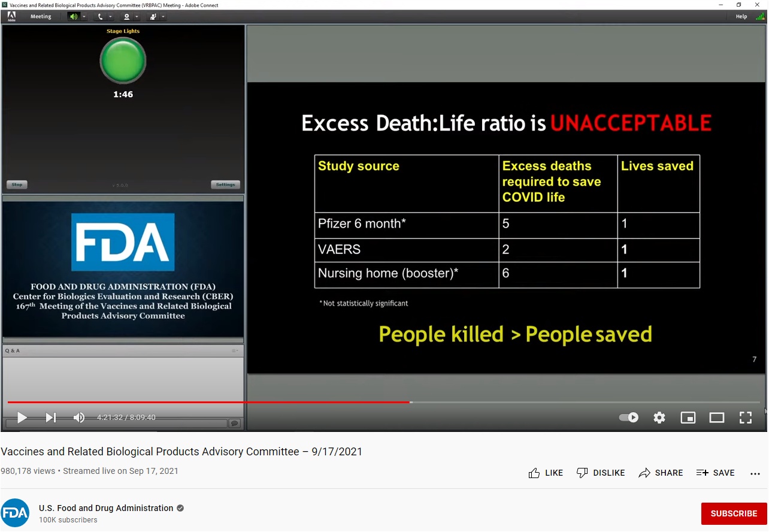Like the video
The width and height of the screenshot is (769, 532).
pyautogui.click(x=546, y=473)
